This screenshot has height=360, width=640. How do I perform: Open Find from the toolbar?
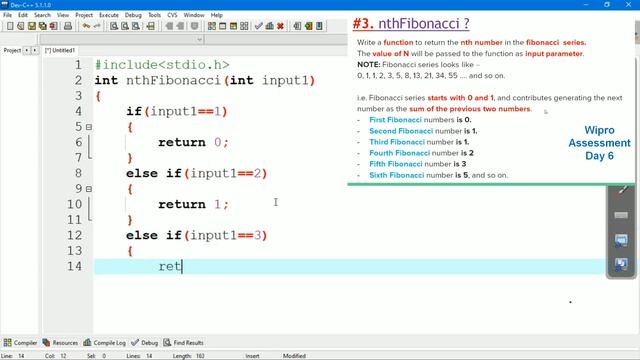tap(114, 26)
